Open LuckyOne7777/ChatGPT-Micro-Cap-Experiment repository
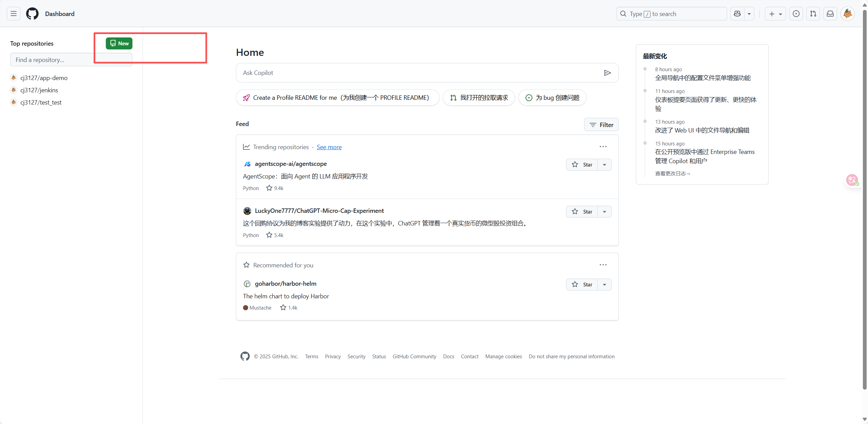The image size is (868, 424). pos(319,211)
